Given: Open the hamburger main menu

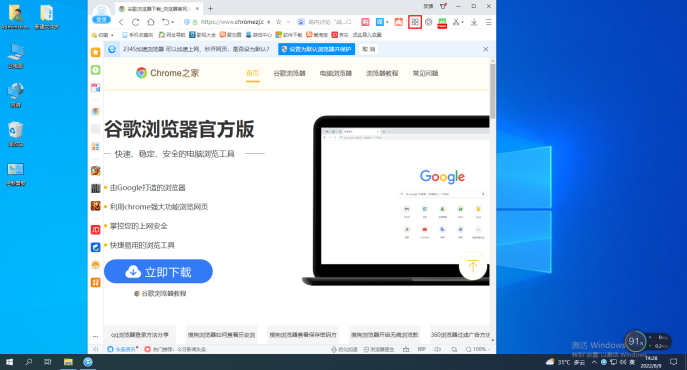Looking at the screenshot, I should (x=489, y=22).
